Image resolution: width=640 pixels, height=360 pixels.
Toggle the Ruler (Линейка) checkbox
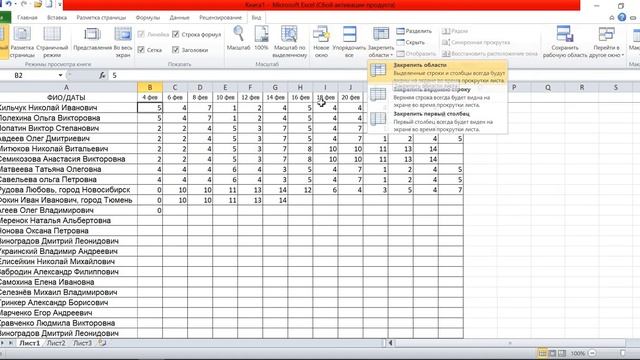click(x=141, y=34)
